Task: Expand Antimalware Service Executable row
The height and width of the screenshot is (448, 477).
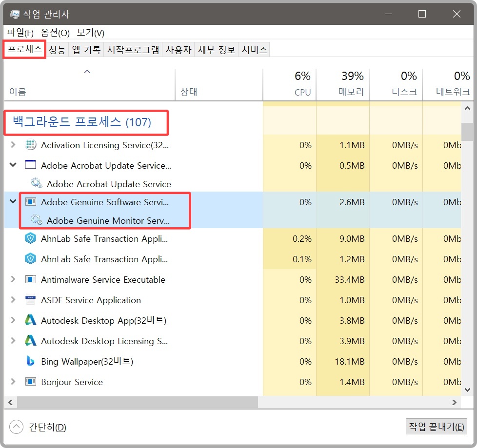Action: coord(13,279)
